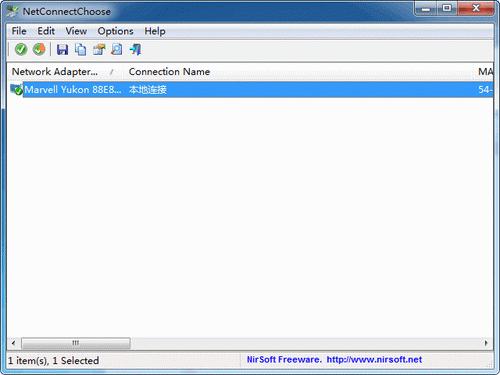
Task: Open the Options menu
Action: pos(115,31)
